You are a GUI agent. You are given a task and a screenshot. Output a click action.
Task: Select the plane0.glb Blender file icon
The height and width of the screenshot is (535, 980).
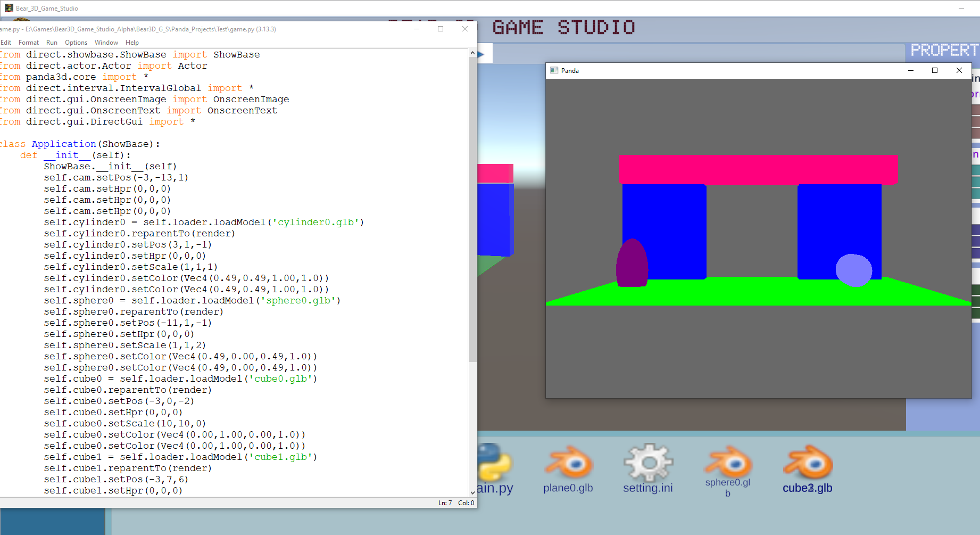tap(568, 462)
